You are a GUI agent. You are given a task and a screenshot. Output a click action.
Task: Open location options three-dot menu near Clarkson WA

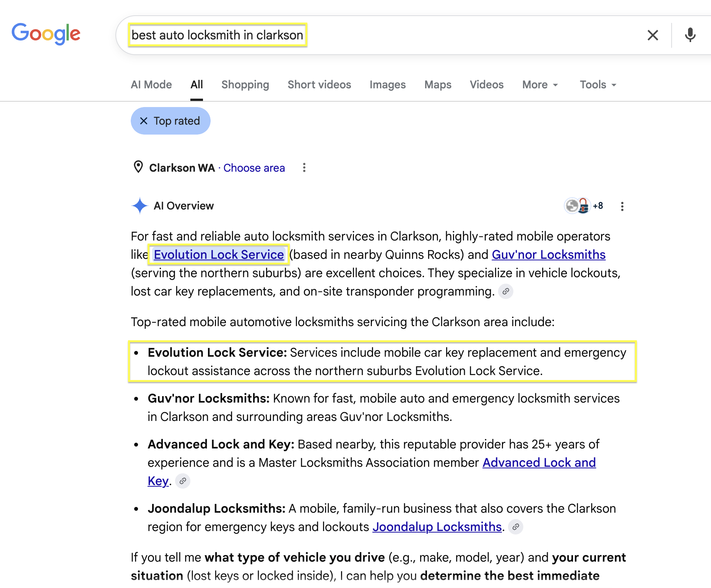(304, 167)
